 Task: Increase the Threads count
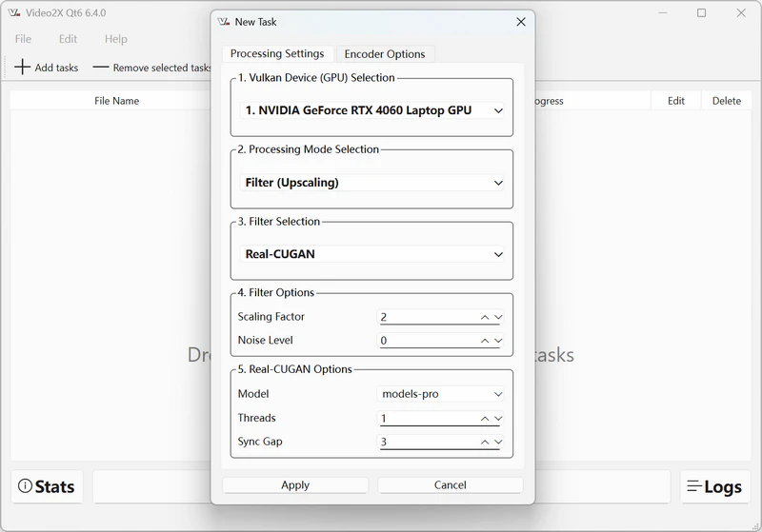(485, 418)
